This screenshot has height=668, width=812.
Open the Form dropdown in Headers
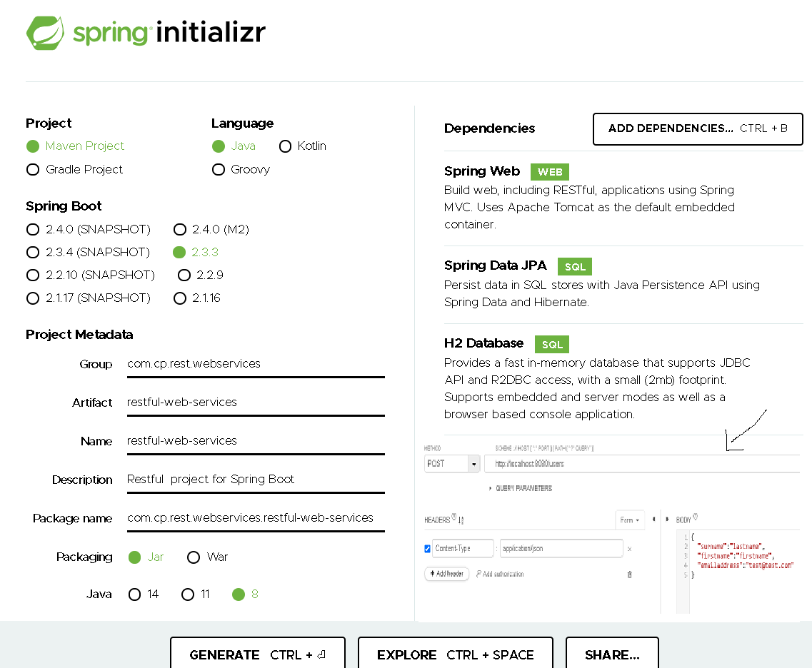(631, 520)
